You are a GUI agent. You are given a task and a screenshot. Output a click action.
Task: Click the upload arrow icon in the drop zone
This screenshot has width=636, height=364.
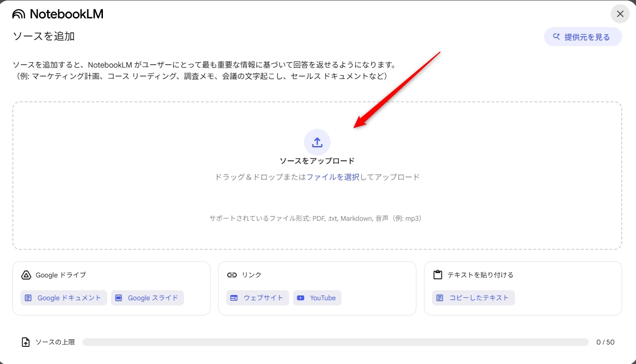pos(317,142)
